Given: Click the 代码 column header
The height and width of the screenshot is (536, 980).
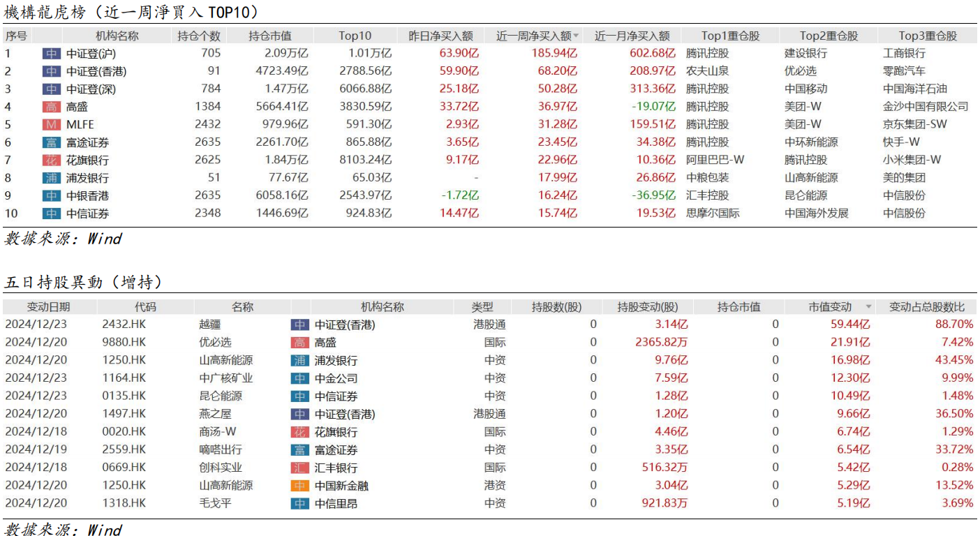Looking at the screenshot, I should coord(145,307).
